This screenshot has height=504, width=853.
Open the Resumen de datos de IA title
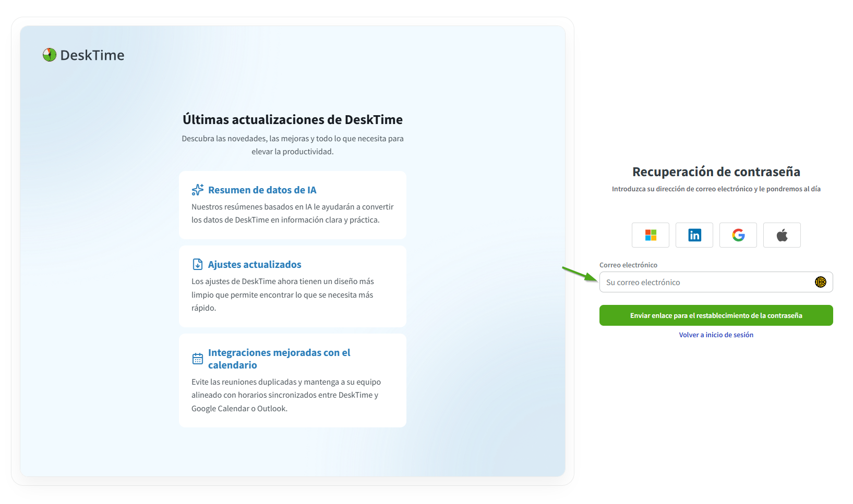point(262,190)
